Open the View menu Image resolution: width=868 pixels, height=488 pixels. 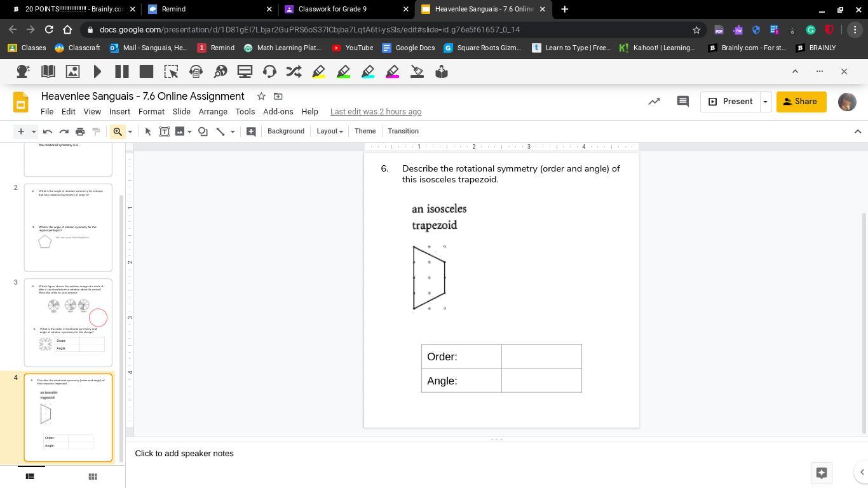(92, 112)
